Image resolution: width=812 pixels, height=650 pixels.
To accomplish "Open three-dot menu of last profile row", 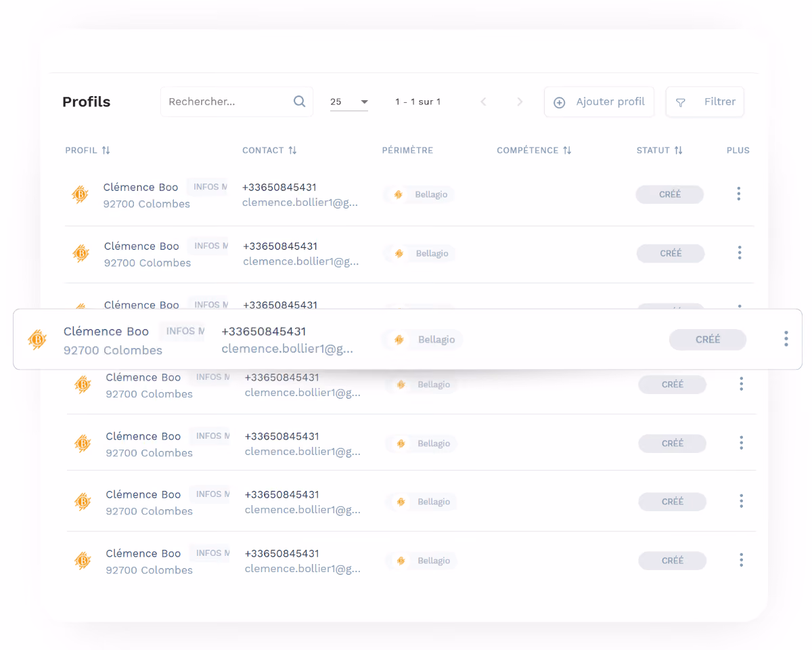I will tap(741, 560).
